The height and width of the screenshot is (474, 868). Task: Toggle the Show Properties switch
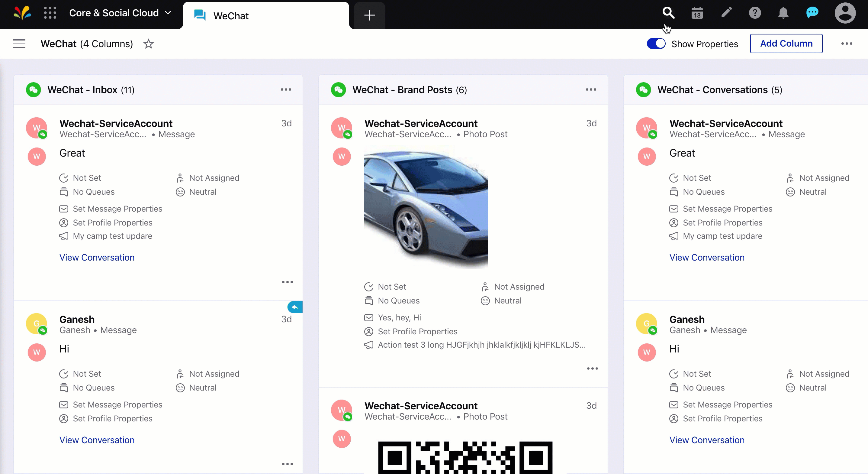point(656,44)
